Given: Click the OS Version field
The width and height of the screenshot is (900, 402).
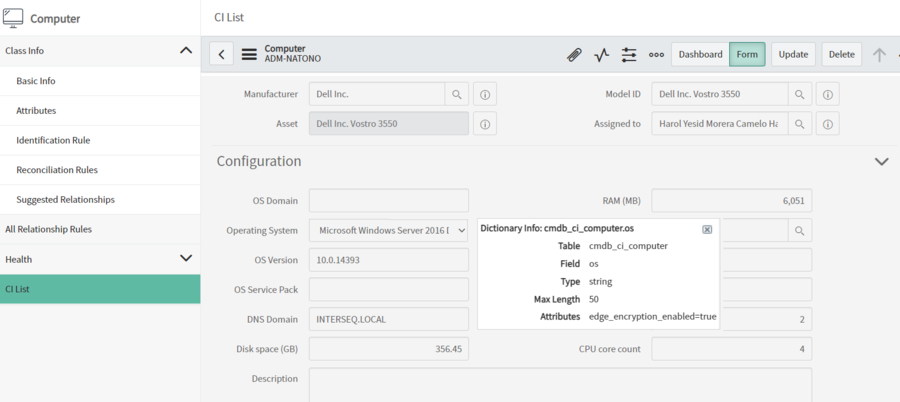Looking at the screenshot, I should coord(389,260).
